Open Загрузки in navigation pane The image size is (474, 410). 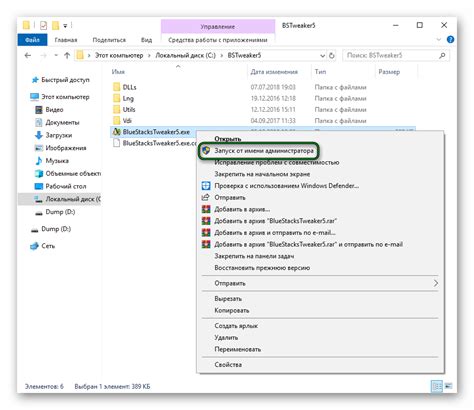[59, 135]
